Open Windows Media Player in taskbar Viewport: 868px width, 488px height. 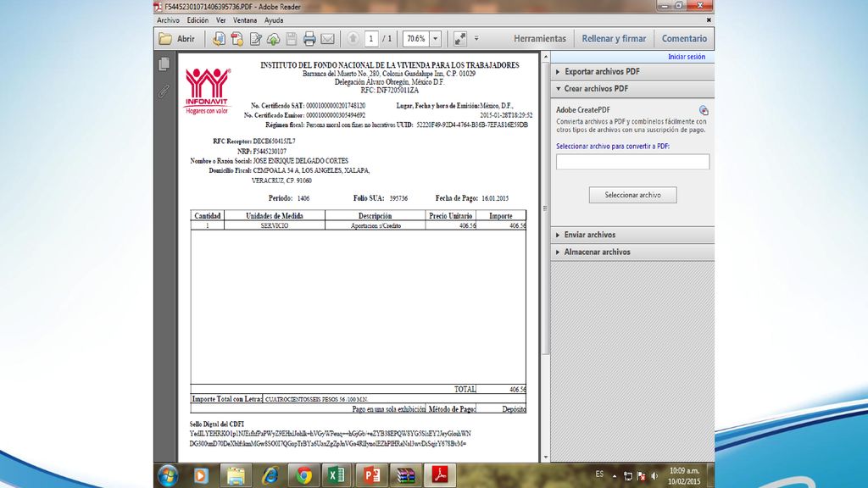coord(201,475)
